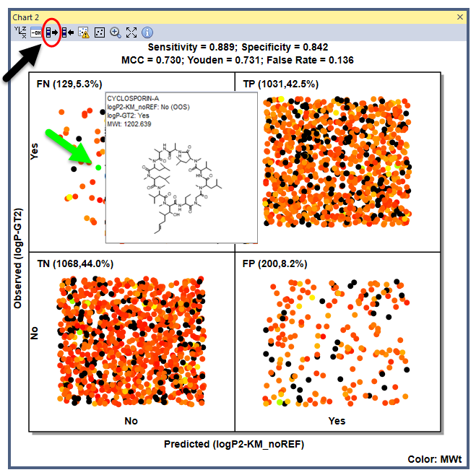Click the Predicted (logP2-KM_noREF) axis title
The height and width of the screenshot is (475, 476).
[x=234, y=444]
